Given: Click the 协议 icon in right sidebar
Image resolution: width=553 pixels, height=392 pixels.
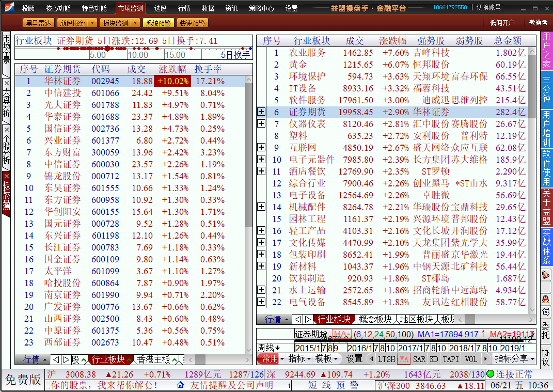Looking at the screenshot, I should [x=546, y=357].
